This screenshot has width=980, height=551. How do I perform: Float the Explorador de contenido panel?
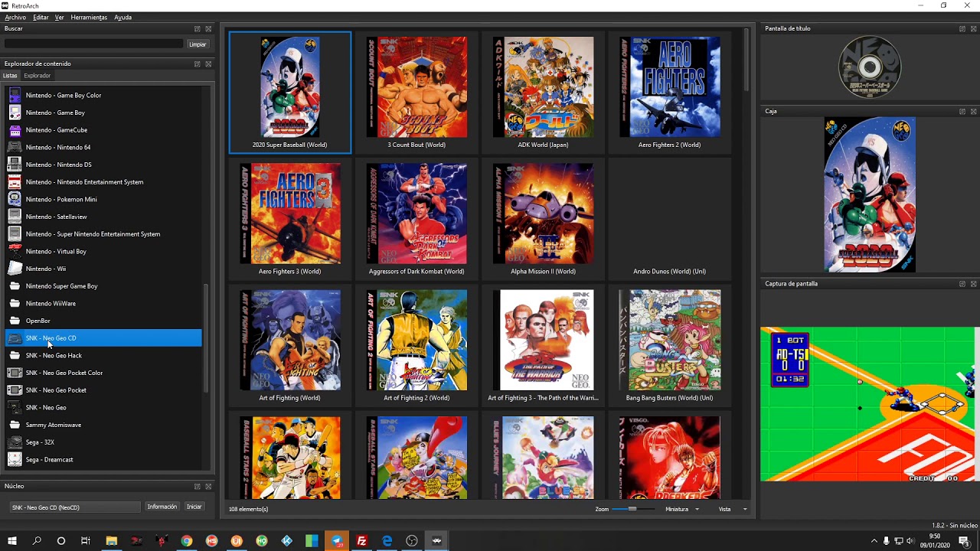point(197,64)
